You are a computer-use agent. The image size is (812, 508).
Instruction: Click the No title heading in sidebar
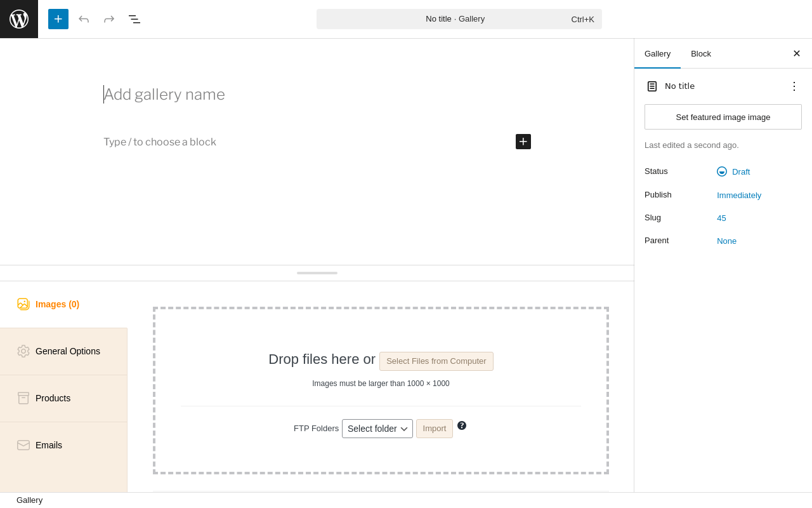point(679,86)
